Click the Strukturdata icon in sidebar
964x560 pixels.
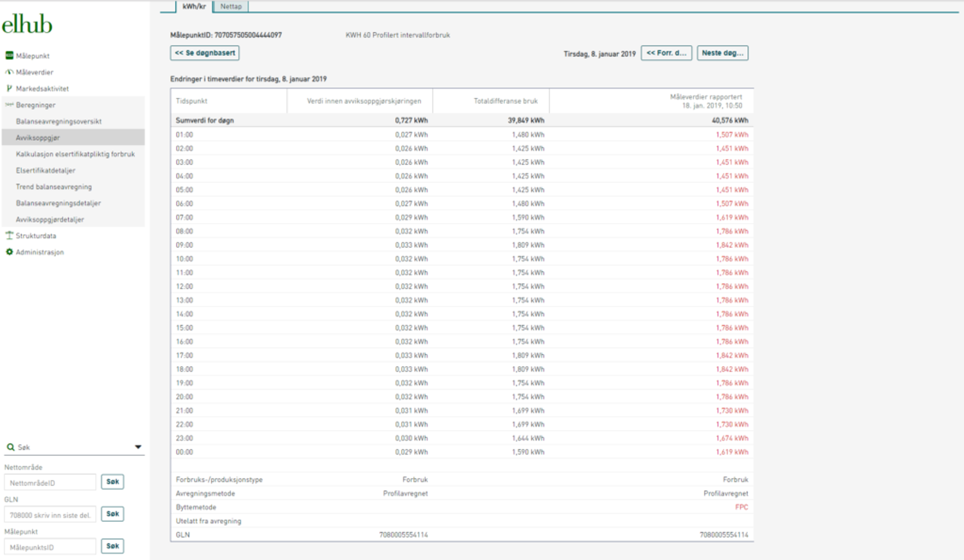pos(9,236)
